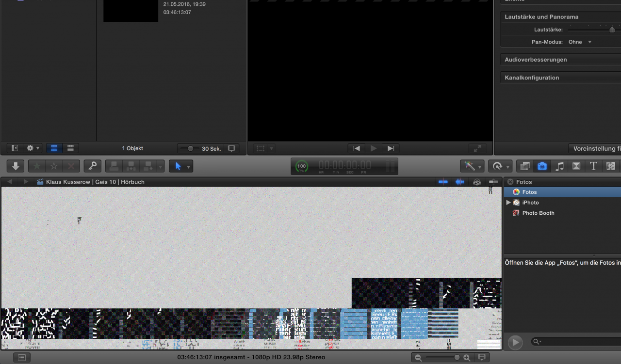Choose the blue Select arrow tool

coord(178,166)
